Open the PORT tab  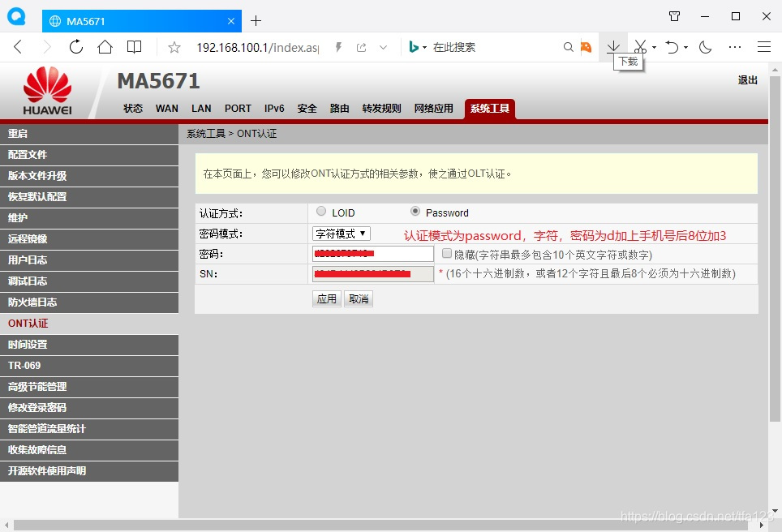(238, 108)
